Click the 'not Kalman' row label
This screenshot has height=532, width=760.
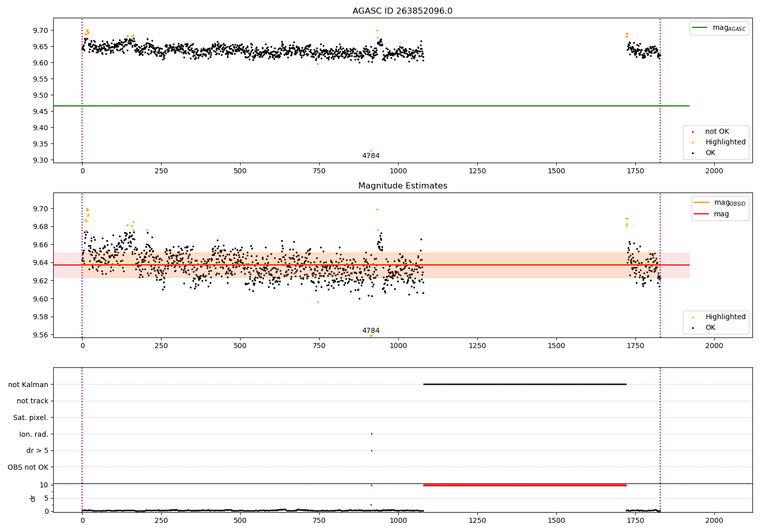(28, 385)
